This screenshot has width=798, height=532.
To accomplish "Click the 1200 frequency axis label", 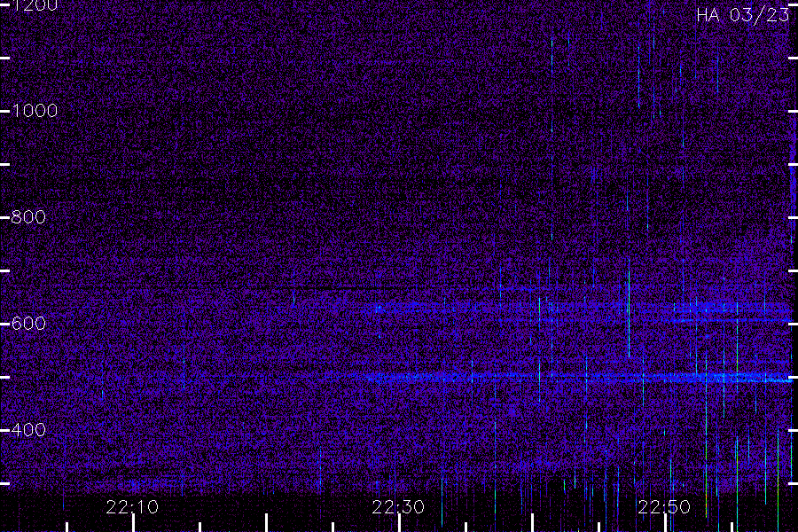I will [x=35, y=5].
